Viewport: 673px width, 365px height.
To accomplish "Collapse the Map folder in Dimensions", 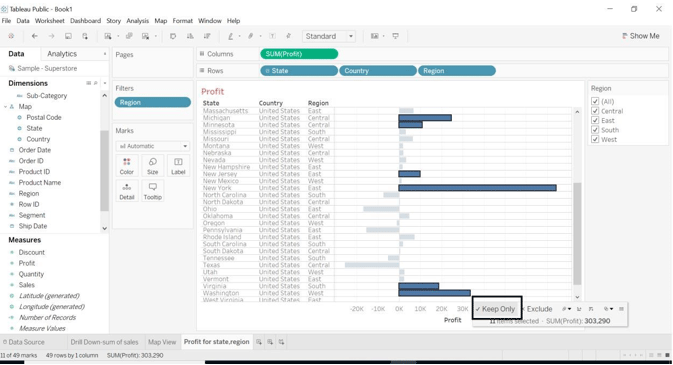I will pos(6,106).
